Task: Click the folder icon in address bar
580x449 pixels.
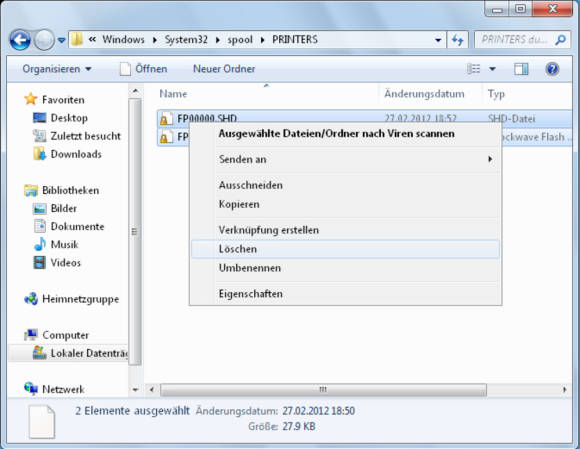Action: 77,39
